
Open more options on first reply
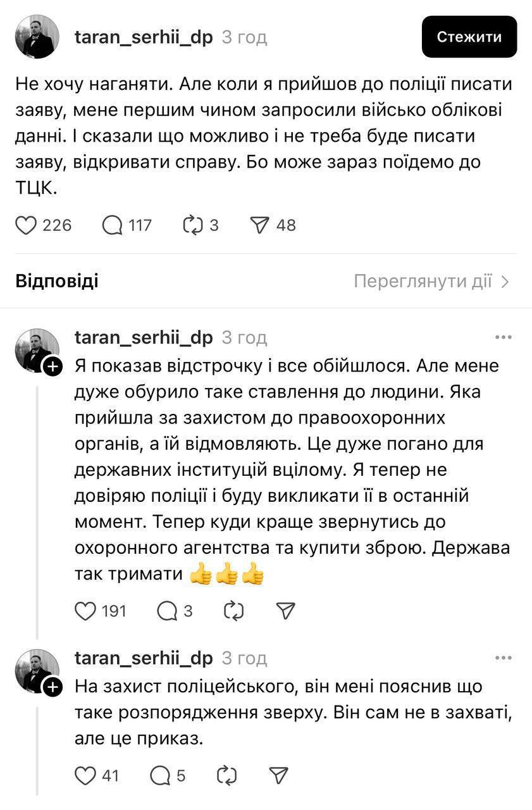pos(504,337)
